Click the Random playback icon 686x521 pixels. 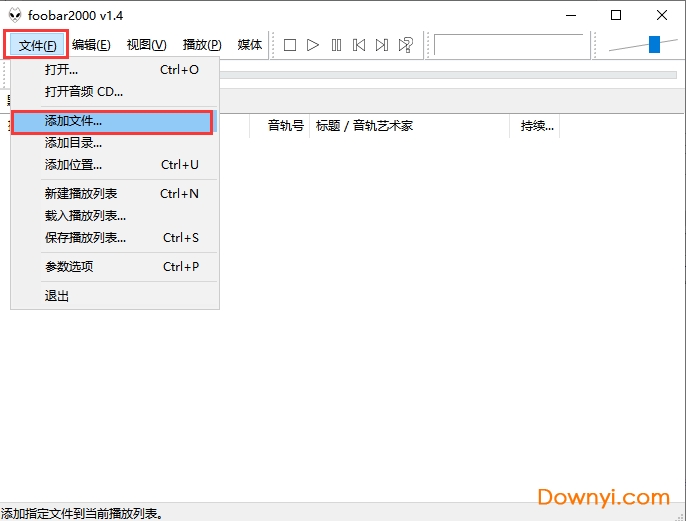pyautogui.click(x=406, y=45)
